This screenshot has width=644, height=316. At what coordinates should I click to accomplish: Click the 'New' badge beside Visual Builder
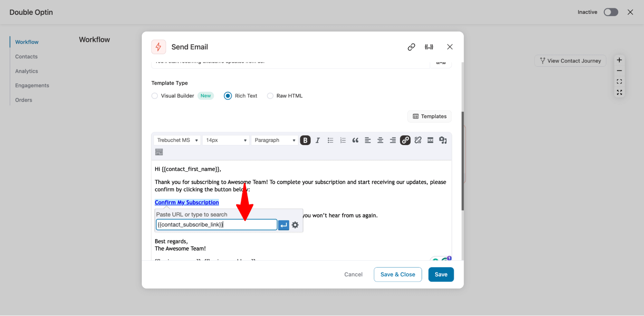(x=206, y=96)
